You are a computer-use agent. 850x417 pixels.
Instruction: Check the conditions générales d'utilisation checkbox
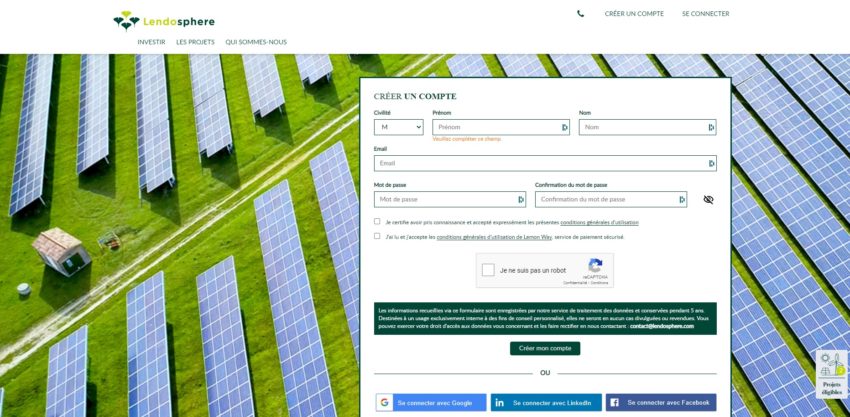click(x=377, y=221)
